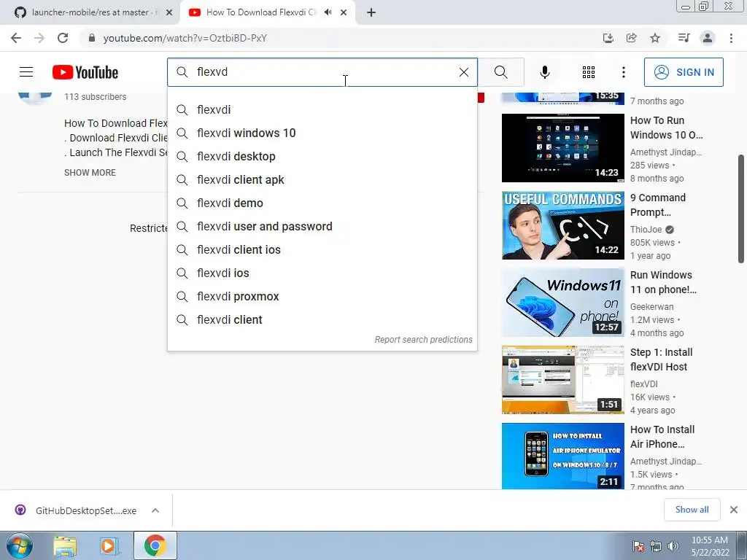747x560 pixels.
Task: Expand description with SHOW MORE
Action: (90, 172)
